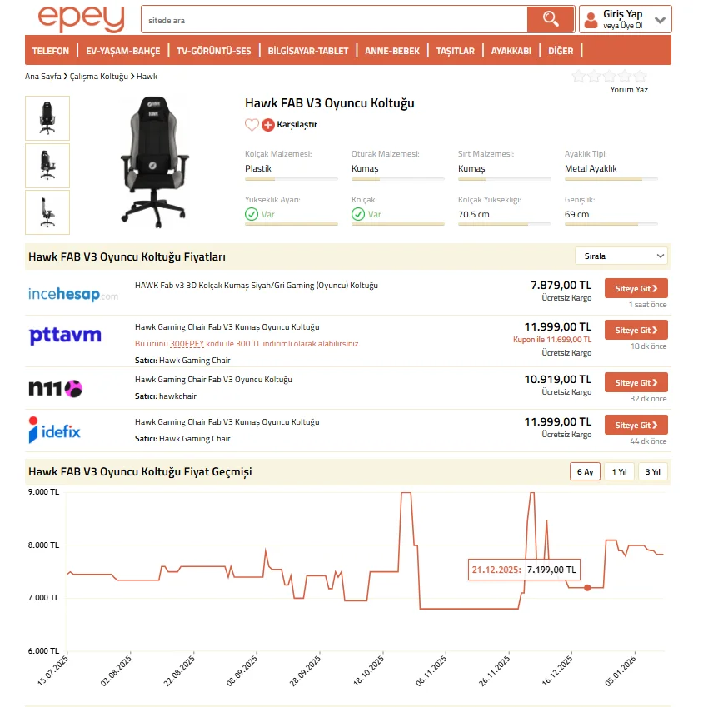Select the 3 Yıl price history tab

(x=652, y=471)
